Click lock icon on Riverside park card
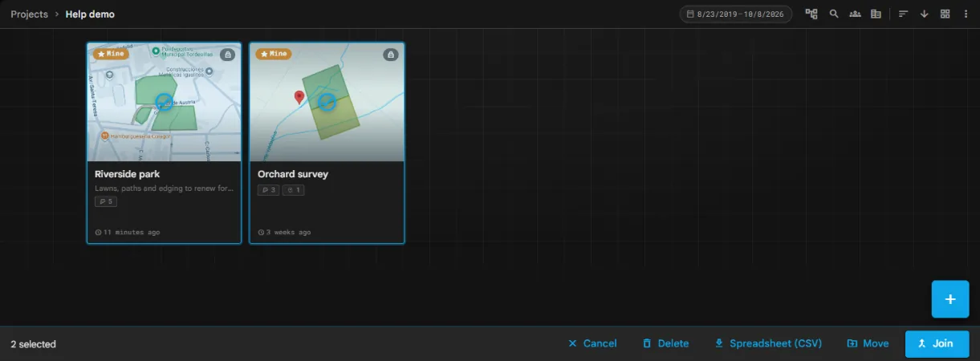This screenshot has width=980, height=361. 227,55
